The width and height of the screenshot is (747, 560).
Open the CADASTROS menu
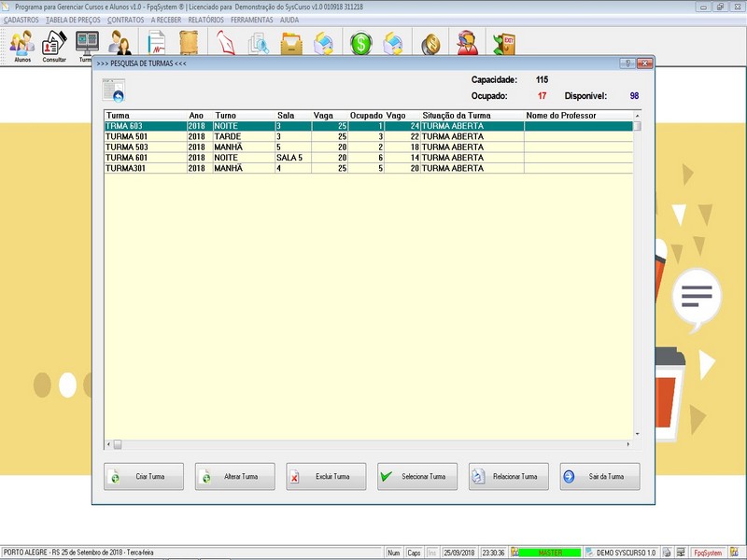point(21,20)
